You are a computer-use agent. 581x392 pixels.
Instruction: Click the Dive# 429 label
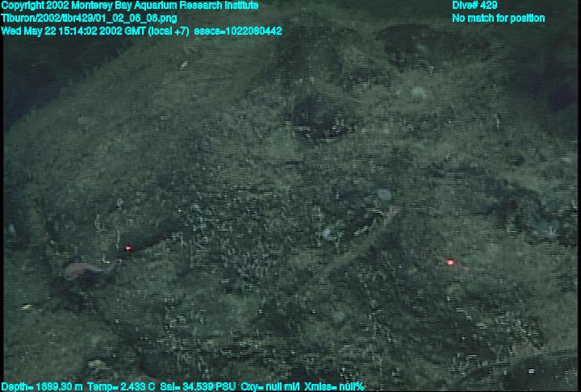tap(474, 5)
